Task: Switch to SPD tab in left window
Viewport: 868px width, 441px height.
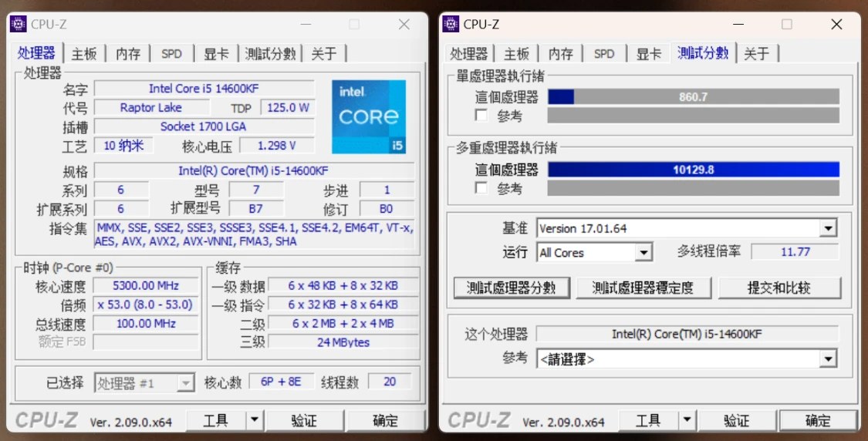Action: point(171,54)
